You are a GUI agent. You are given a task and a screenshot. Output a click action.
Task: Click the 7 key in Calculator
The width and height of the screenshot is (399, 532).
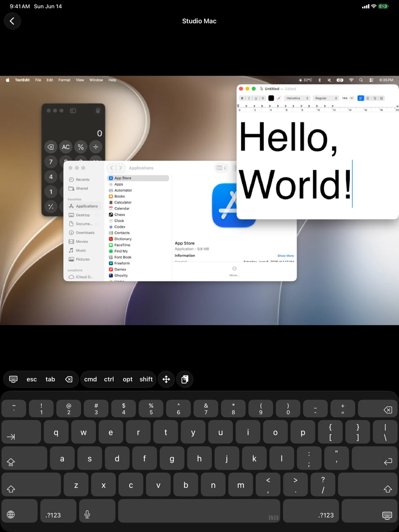point(51,162)
